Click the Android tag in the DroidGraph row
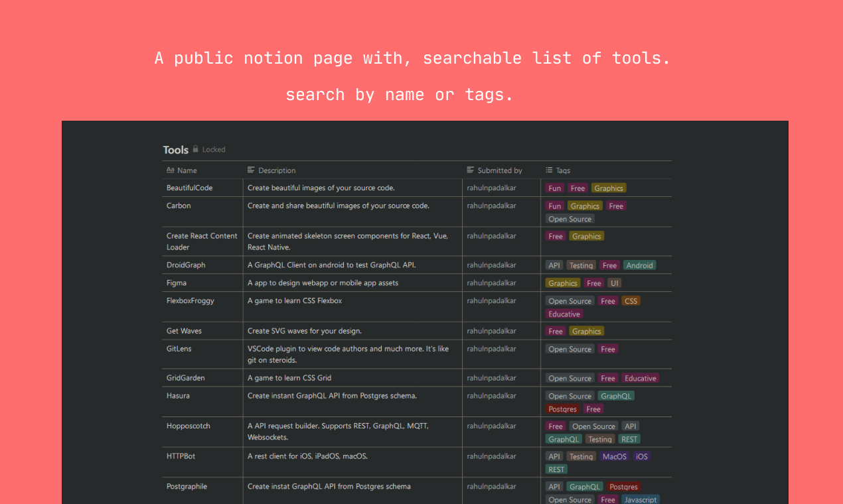Screen dimensions: 843x504 pyautogui.click(x=639, y=265)
